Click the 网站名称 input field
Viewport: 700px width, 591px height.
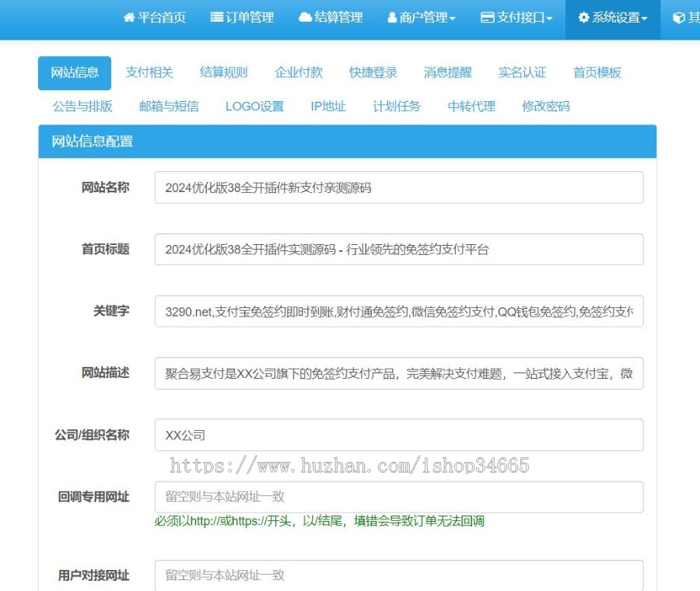pyautogui.click(x=399, y=187)
